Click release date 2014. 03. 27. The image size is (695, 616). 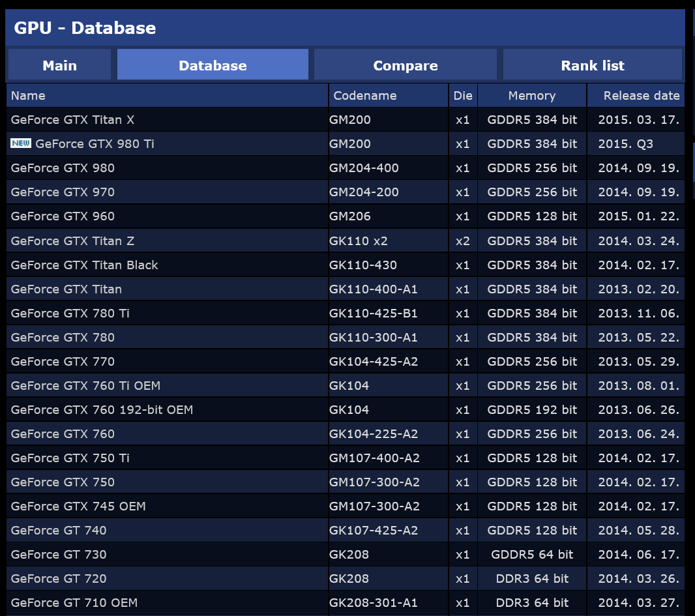[x=639, y=603]
